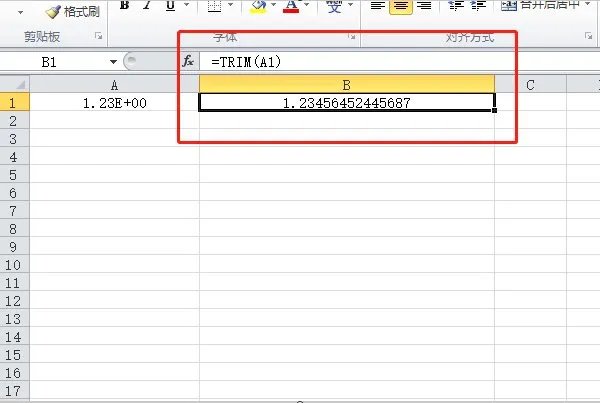Apply right alignment to cell

point(423,6)
